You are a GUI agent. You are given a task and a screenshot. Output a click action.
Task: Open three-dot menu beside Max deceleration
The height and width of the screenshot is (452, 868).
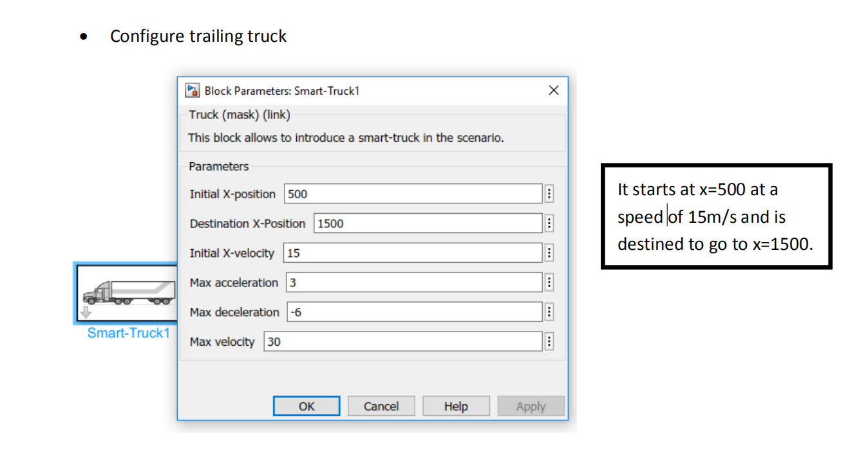549,312
